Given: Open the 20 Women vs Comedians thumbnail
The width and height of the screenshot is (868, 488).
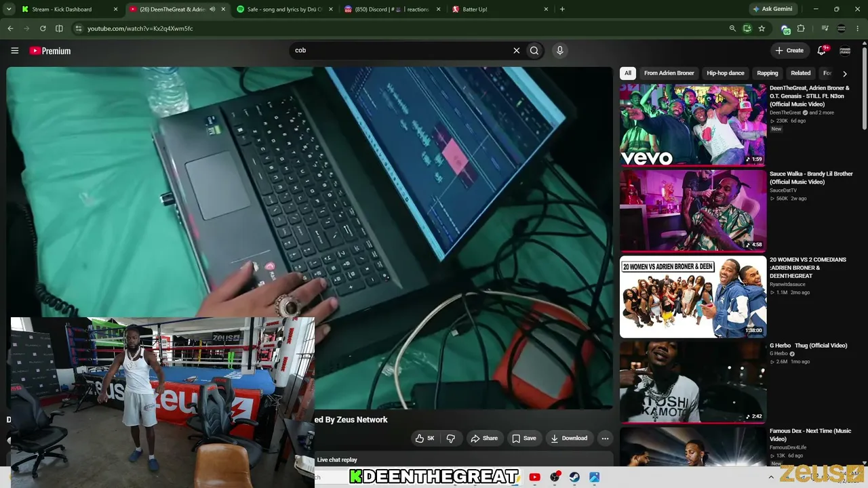Looking at the screenshot, I should (x=693, y=296).
